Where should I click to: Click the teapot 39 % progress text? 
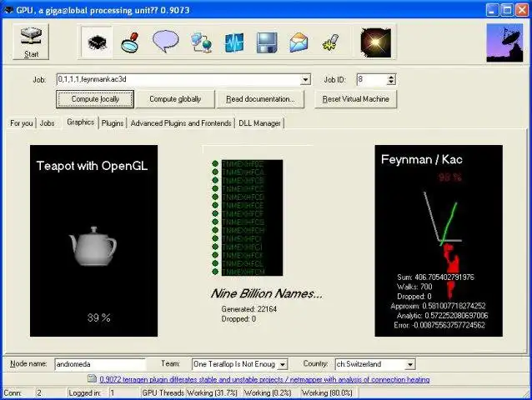tap(98, 317)
